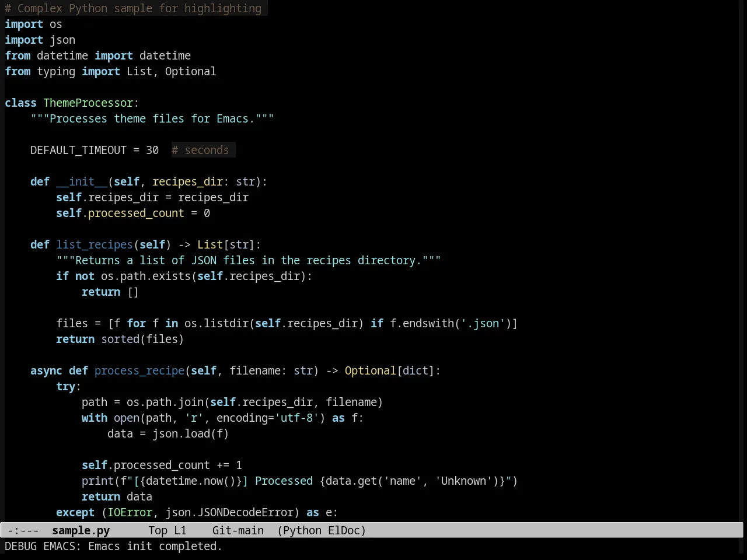Image resolution: width=747 pixels, height=560 pixels.
Task: Click 'from datetime import datetime' line
Action: point(97,55)
